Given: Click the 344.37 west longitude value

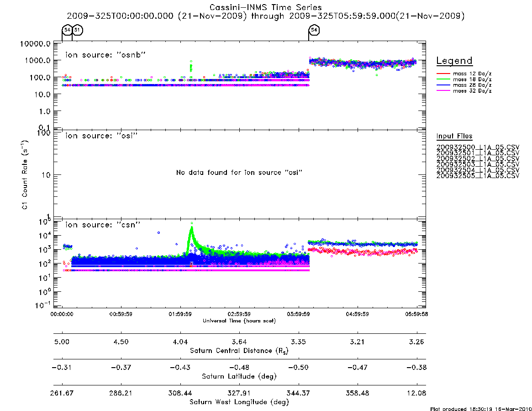Looking at the screenshot, I should coord(298,393).
